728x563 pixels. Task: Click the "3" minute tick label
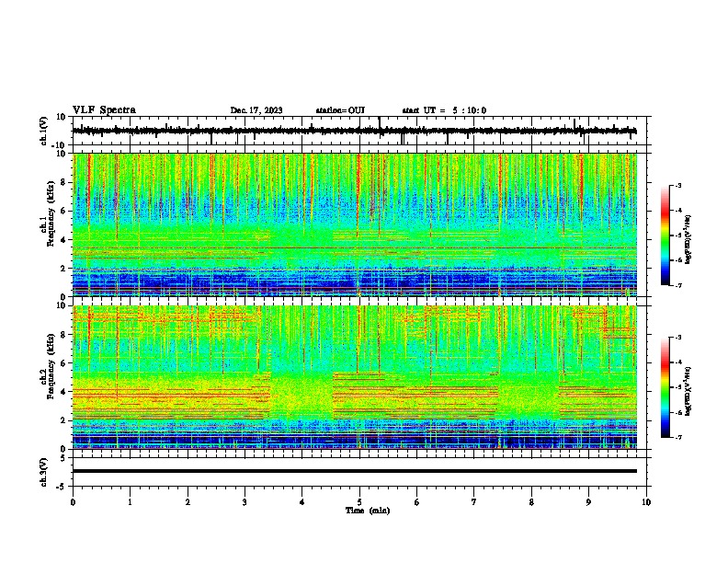tap(245, 502)
